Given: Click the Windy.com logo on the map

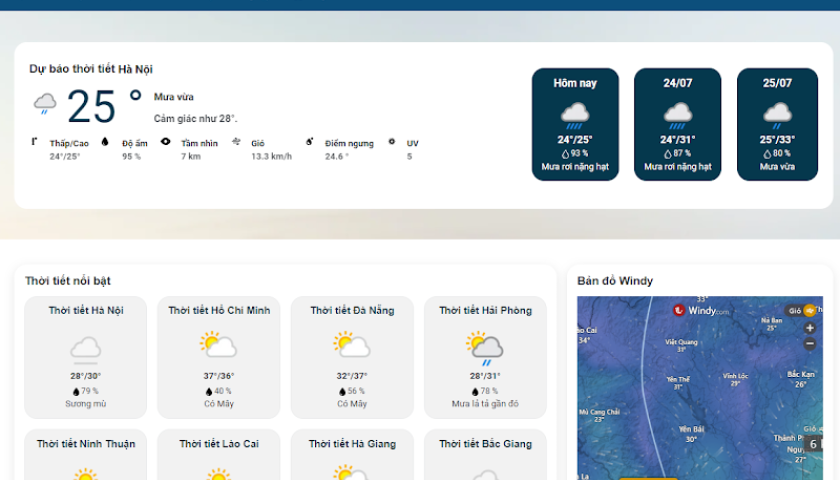Looking at the screenshot, I should [701, 311].
